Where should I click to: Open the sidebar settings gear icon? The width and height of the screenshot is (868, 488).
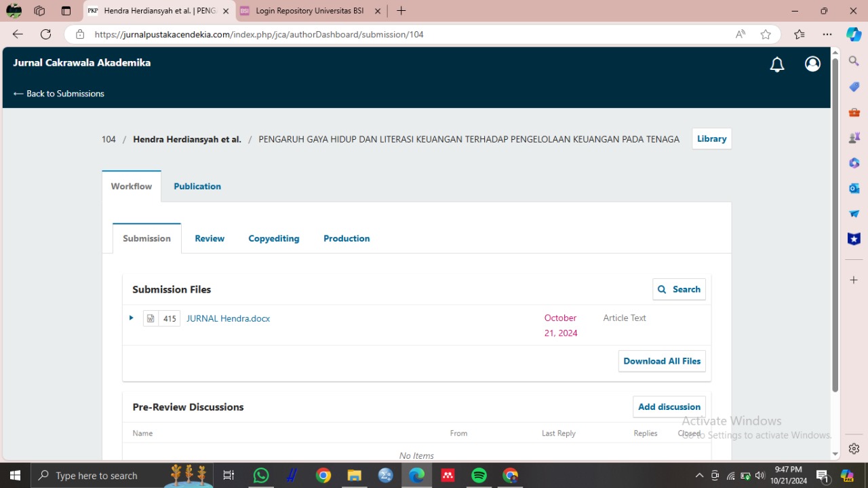pos(854,449)
